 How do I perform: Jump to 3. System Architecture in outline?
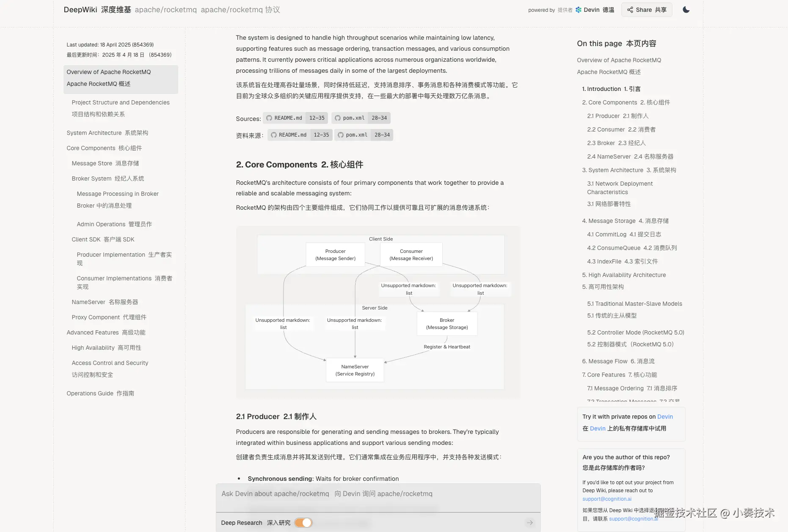coord(629,170)
